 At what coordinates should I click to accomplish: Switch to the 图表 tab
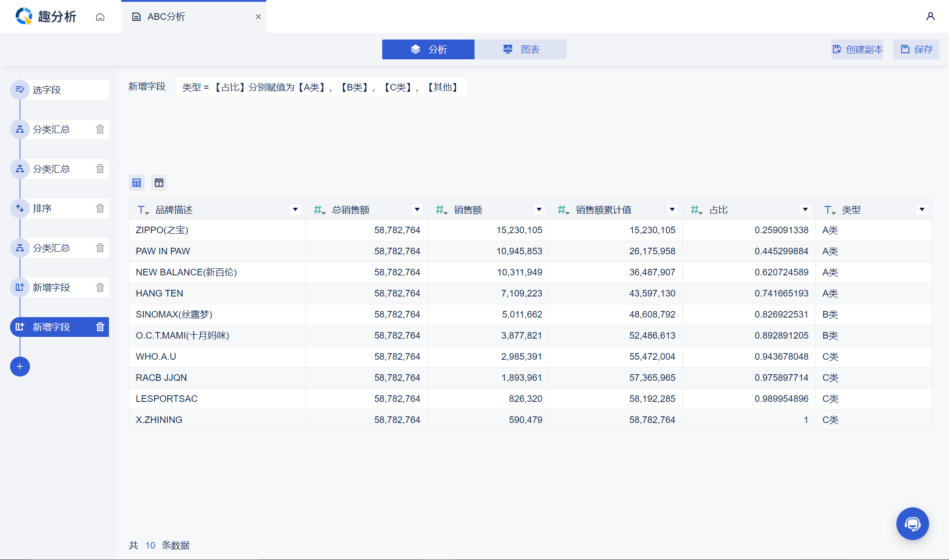pyautogui.click(x=521, y=49)
